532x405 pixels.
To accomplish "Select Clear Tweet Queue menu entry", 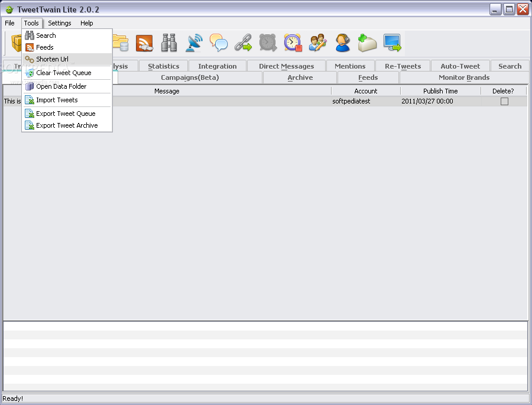I will coord(67,73).
